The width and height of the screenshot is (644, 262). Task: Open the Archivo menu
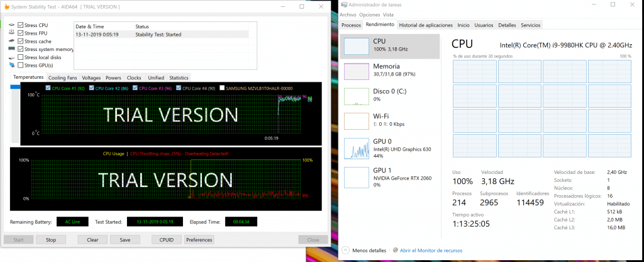(348, 14)
